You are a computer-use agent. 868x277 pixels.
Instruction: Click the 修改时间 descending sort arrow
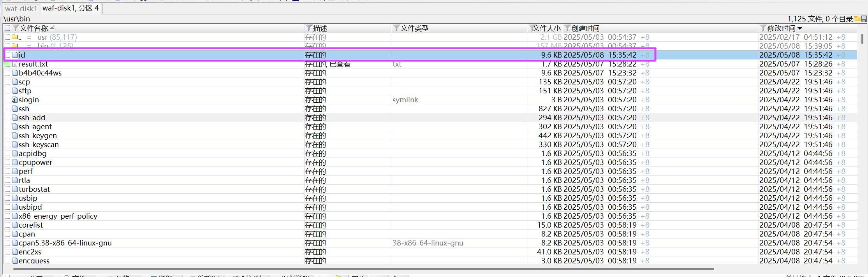pyautogui.click(x=800, y=28)
